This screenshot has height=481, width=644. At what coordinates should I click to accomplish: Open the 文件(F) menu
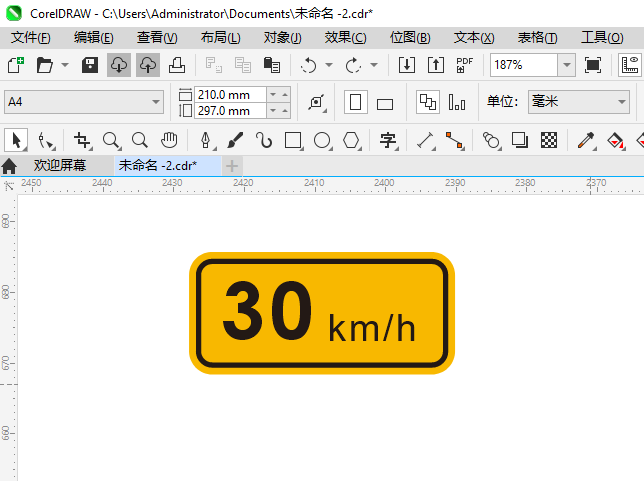tap(31, 38)
